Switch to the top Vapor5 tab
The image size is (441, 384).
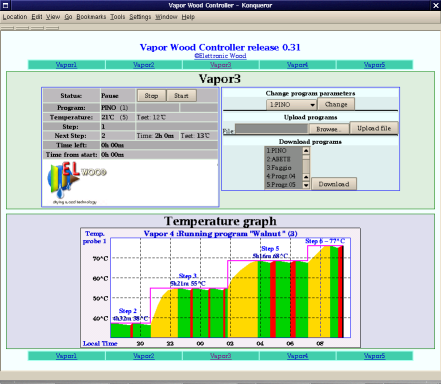[x=374, y=65]
